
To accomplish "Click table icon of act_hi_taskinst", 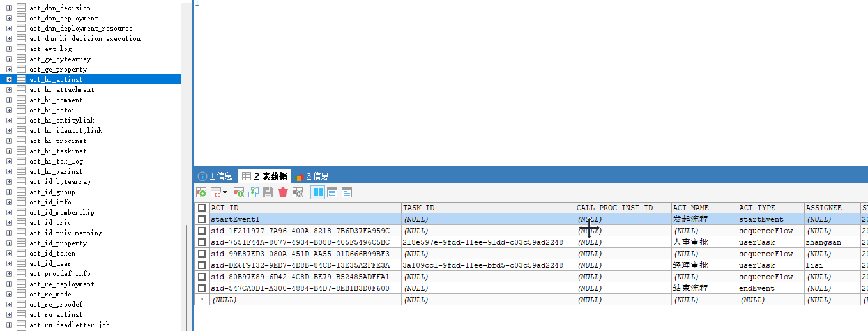I will (21, 151).
